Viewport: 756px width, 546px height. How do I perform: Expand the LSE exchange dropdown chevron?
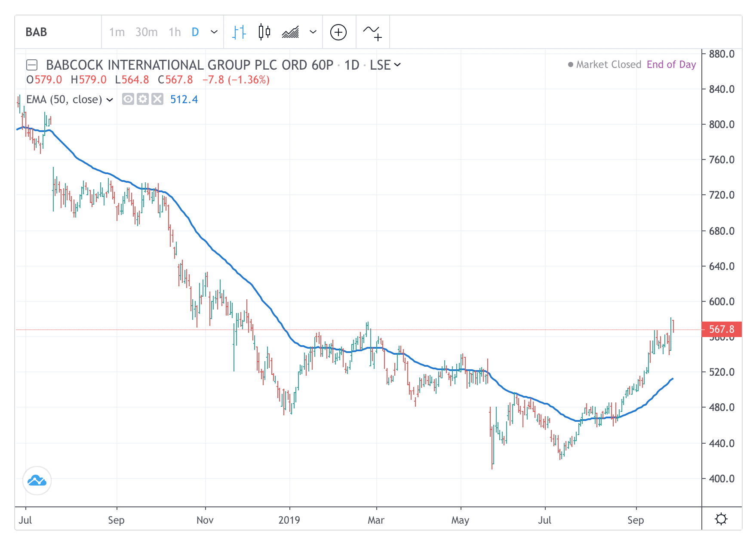(x=397, y=64)
